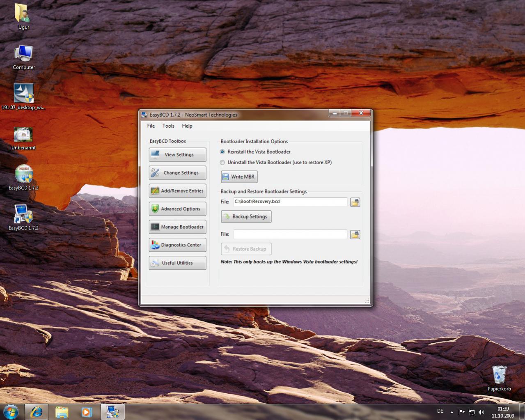Select the Unbenannt desktop icon
This screenshot has height=420, width=525.
24,138
